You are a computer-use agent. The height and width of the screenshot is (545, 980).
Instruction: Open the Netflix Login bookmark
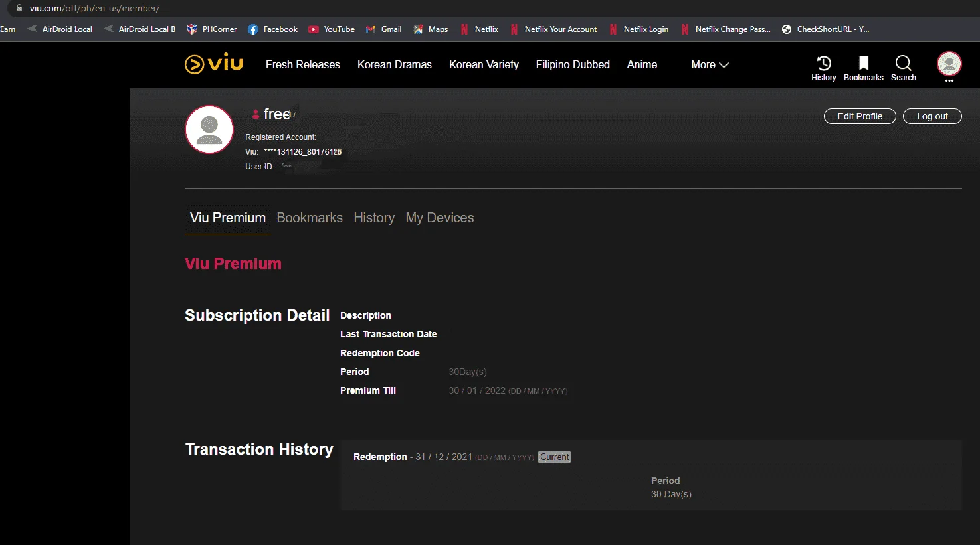(x=638, y=29)
